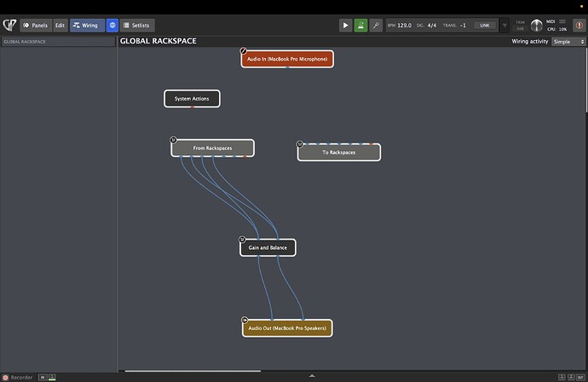
Task: Click the Recorder record button
Action: coord(5,378)
